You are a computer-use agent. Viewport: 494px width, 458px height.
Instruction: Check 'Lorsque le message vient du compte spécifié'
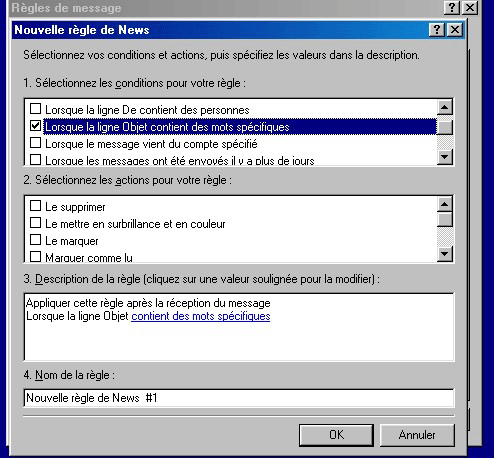coord(36,143)
